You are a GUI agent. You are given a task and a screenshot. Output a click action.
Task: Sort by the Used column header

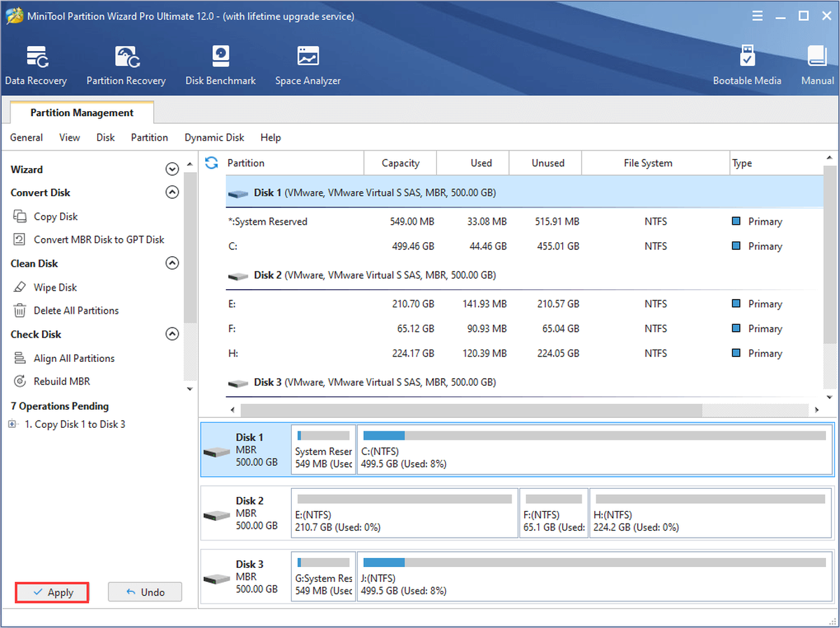click(x=472, y=163)
